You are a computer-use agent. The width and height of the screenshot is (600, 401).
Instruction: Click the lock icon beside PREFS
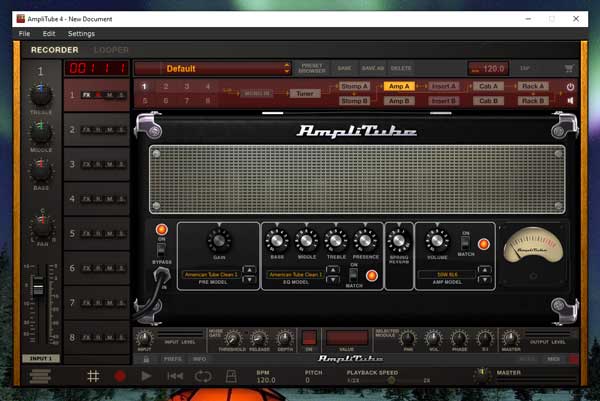pos(146,359)
